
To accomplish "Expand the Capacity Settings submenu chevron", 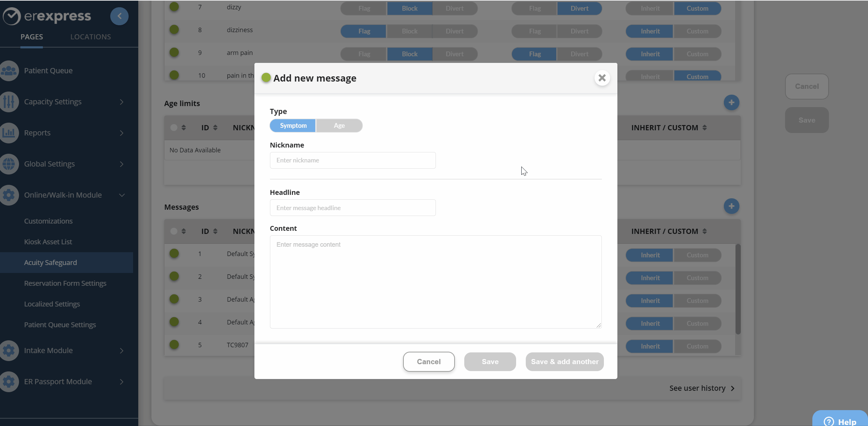I will 122,102.
